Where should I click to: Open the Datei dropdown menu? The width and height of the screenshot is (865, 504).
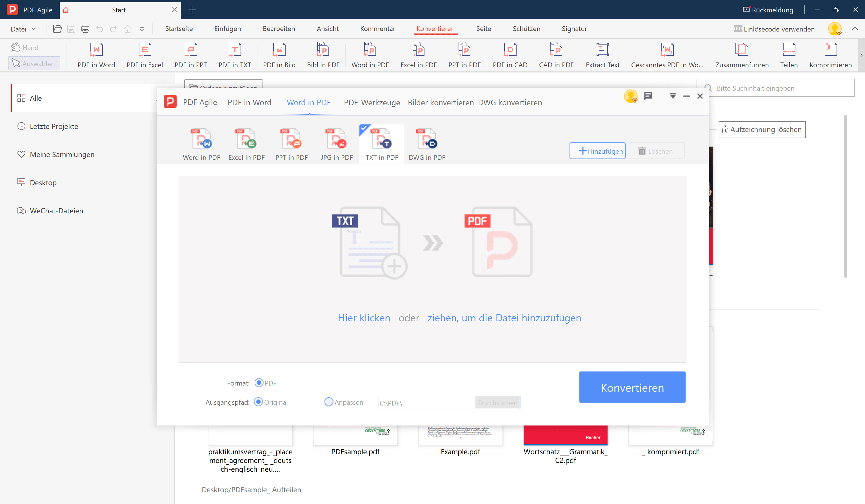tap(23, 29)
